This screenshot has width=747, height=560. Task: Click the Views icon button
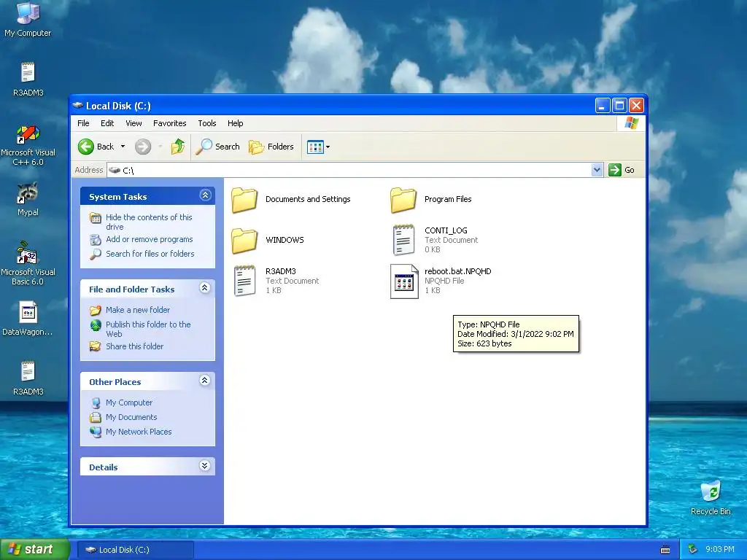point(315,147)
